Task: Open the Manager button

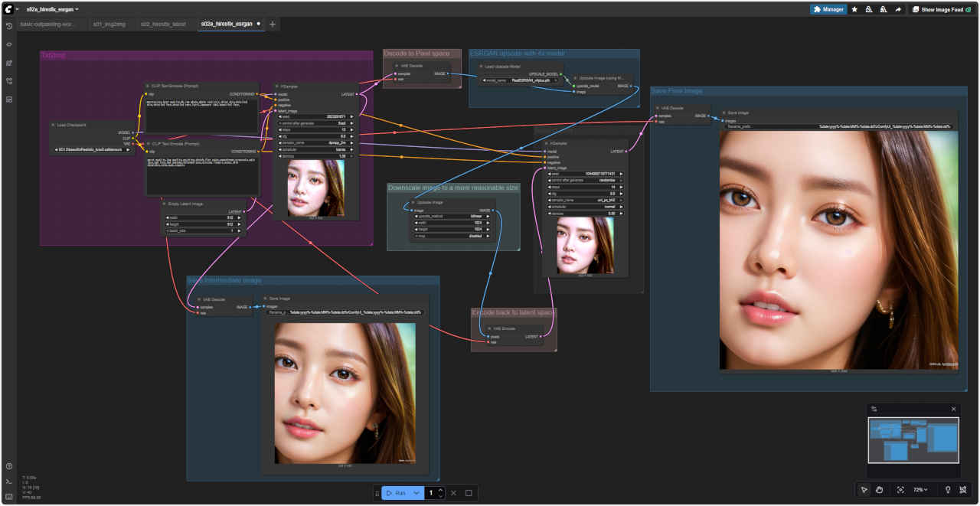Action: 828,9
